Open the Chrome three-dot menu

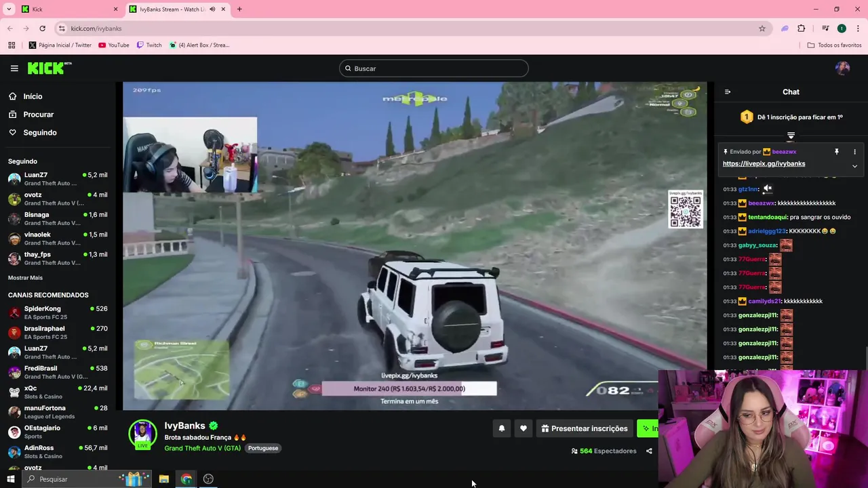click(859, 28)
